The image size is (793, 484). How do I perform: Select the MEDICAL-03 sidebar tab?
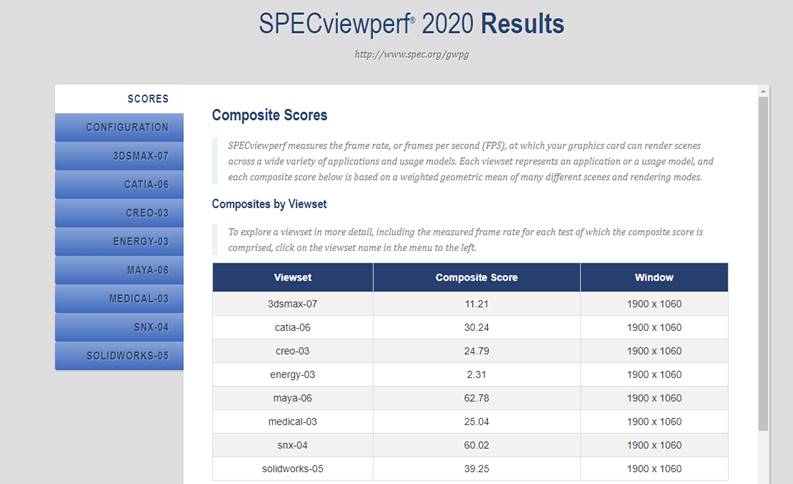(x=119, y=298)
